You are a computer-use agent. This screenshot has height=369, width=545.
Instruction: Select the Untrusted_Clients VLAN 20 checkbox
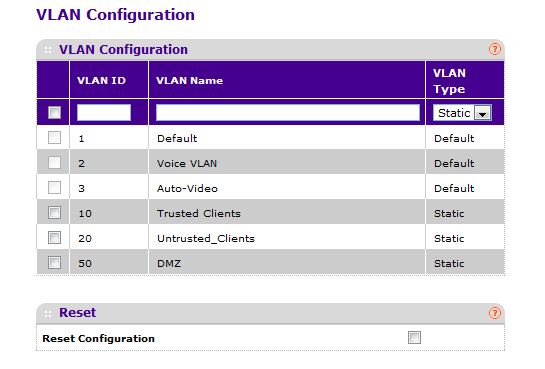click(54, 237)
